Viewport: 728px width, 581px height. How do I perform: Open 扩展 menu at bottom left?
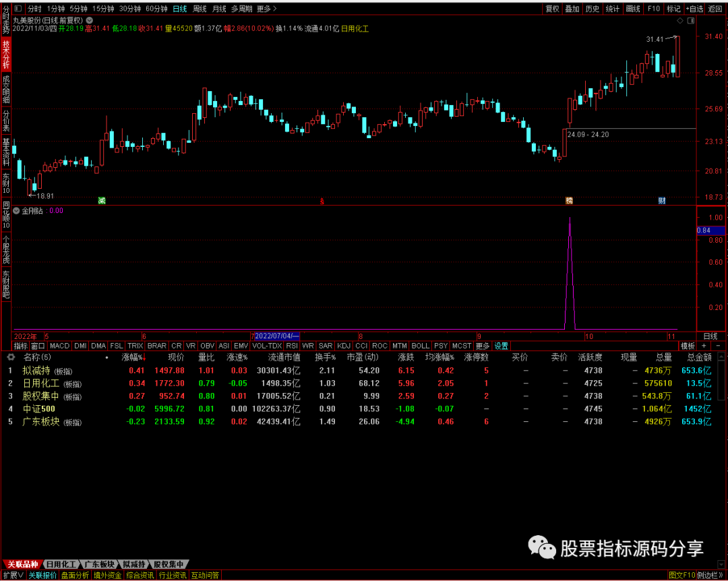(x=13, y=576)
